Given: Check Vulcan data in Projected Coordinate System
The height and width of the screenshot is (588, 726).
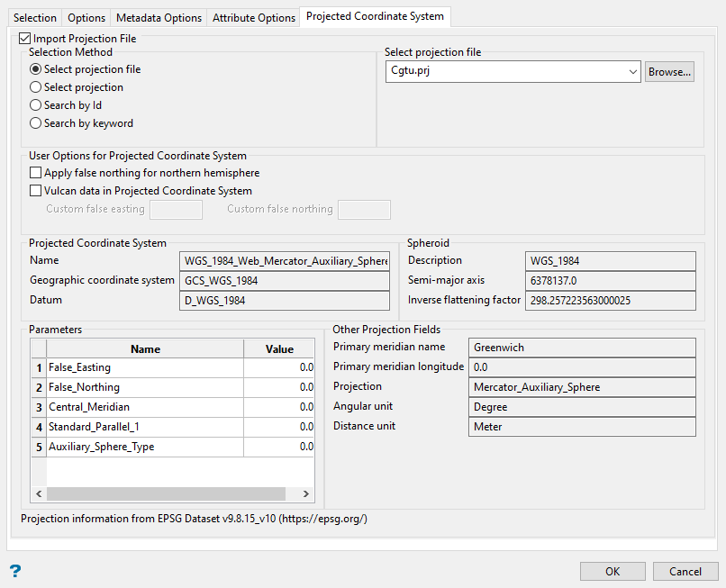Looking at the screenshot, I should [36, 191].
